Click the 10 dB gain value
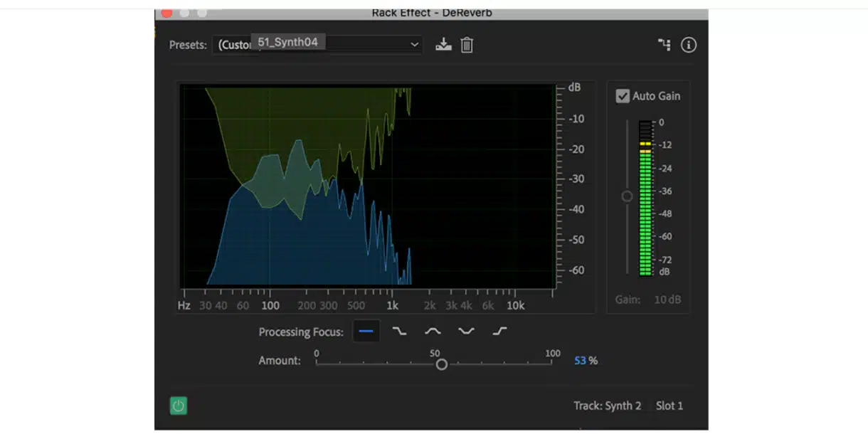868x434 pixels. point(667,300)
